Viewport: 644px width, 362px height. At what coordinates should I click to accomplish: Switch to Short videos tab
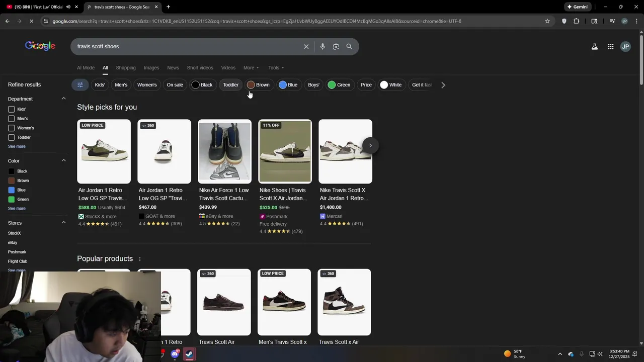(200, 68)
